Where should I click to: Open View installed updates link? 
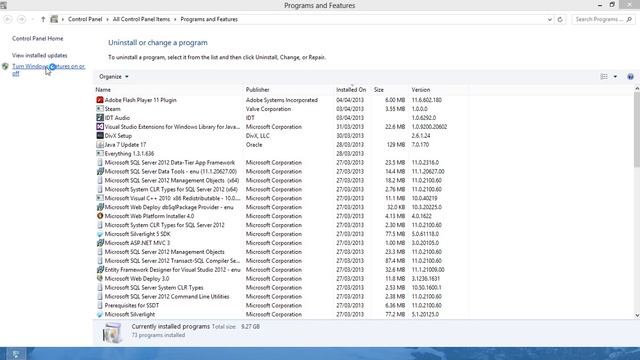coord(40,56)
